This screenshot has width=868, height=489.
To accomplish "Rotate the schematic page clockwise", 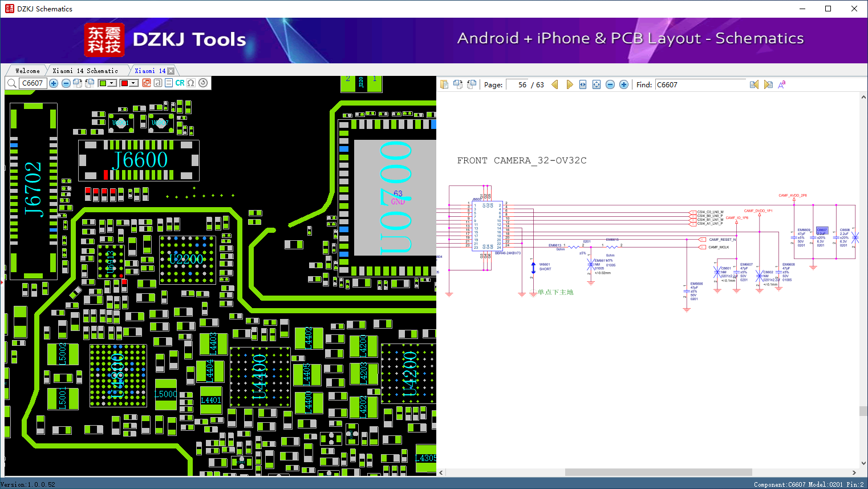I will coord(458,84).
